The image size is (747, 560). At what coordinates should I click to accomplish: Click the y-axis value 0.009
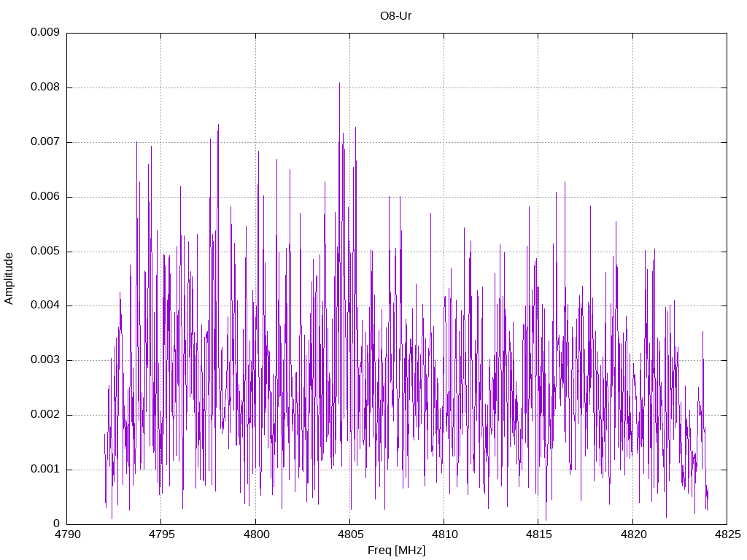(x=45, y=32)
